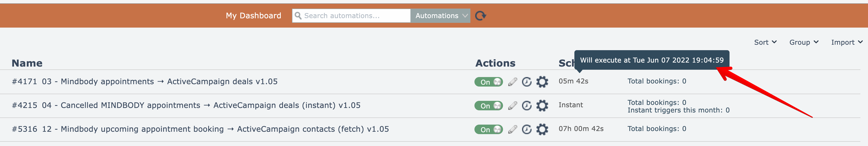868x146 pixels.
Task: Open automation #5316 upcoming appointment booking
Action: pyautogui.click(x=200, y=129)
